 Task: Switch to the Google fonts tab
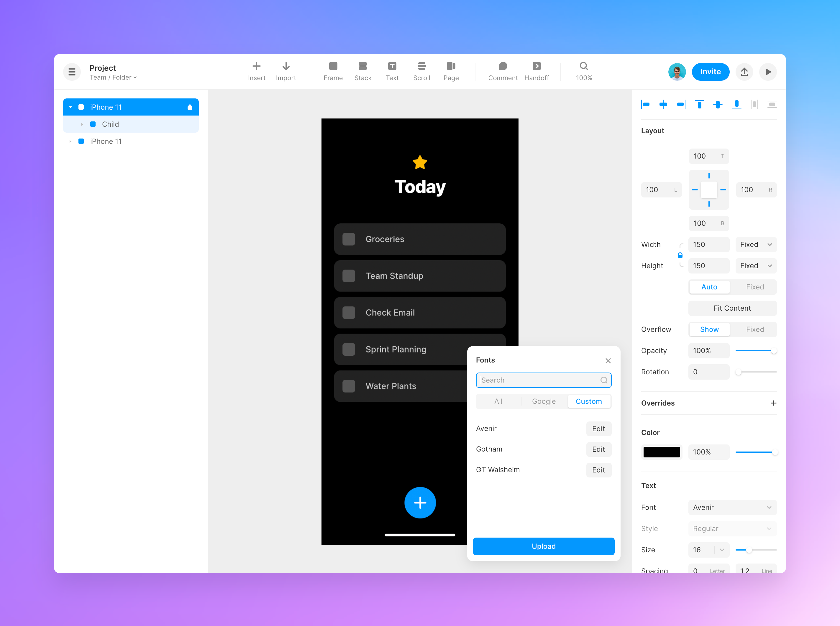[x=544, y=402]
